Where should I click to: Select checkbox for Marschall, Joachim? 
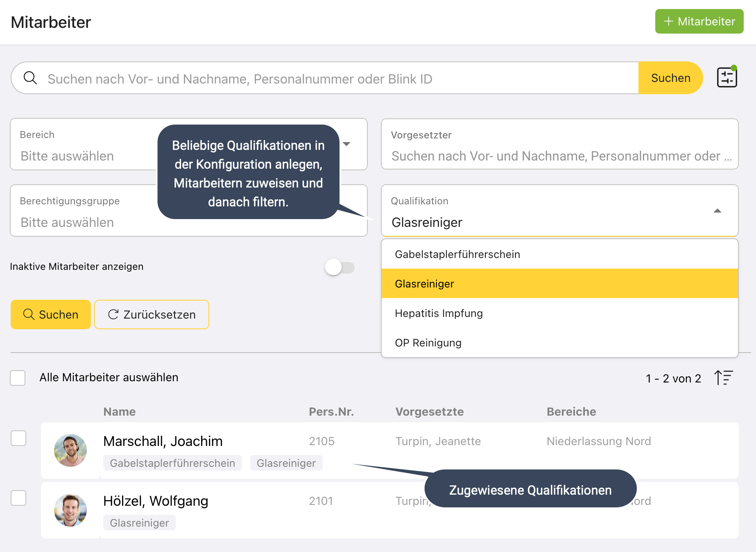[18, 438]
